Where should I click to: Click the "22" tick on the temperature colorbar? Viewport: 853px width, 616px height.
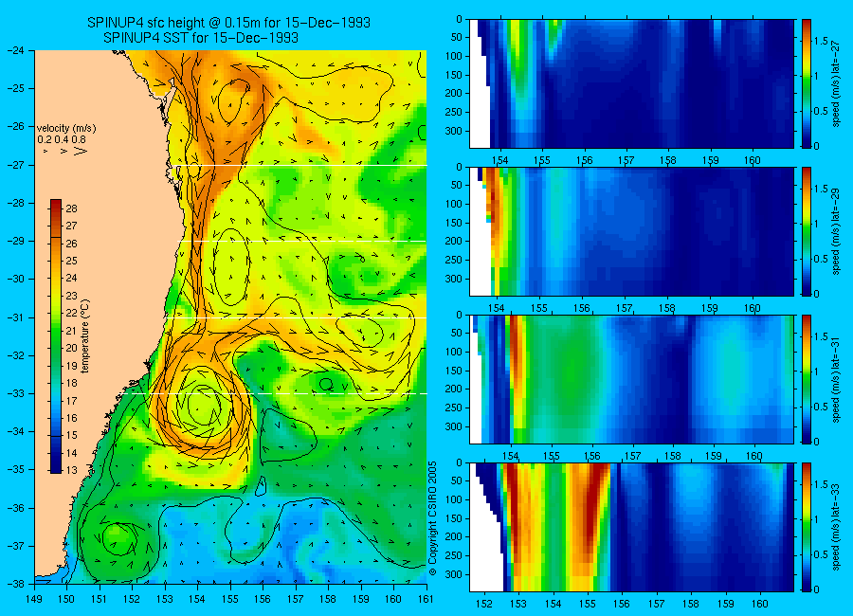72,313
